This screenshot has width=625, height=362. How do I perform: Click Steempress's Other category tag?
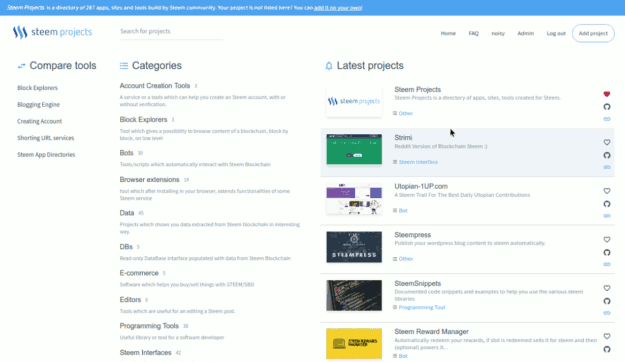[406, 259]
